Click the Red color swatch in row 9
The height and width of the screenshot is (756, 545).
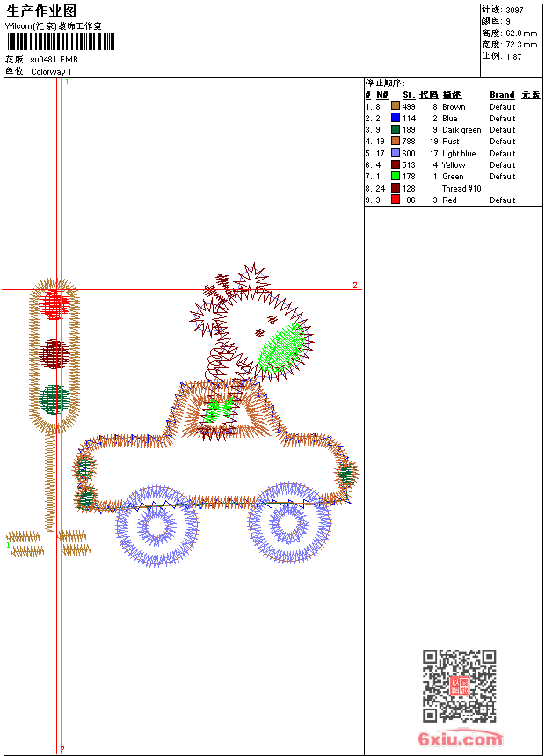(x=395, y=200)
